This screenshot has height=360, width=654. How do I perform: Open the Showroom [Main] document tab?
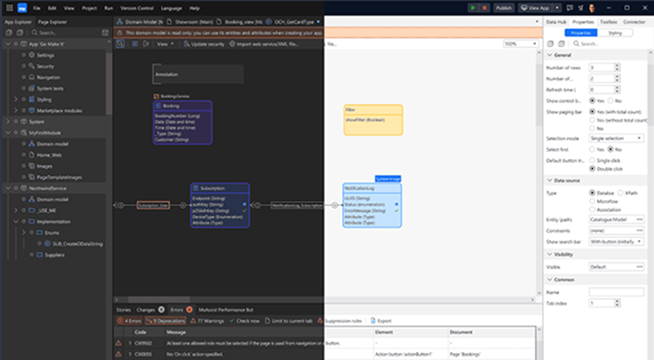(190, 22)
